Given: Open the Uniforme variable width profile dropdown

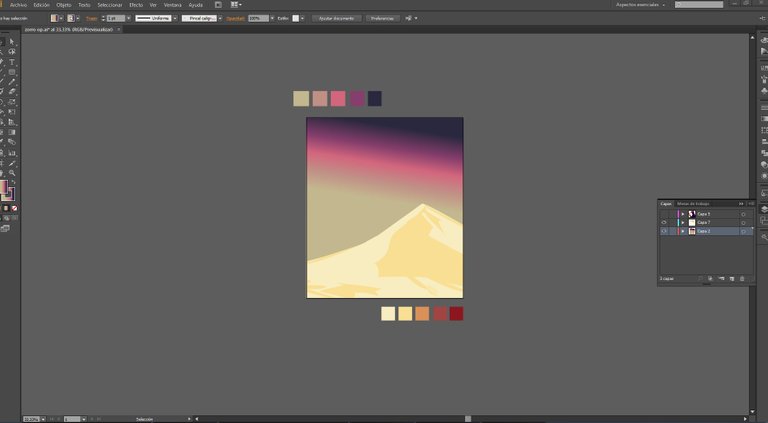Looking at the screenshot, I should point(175,18).
